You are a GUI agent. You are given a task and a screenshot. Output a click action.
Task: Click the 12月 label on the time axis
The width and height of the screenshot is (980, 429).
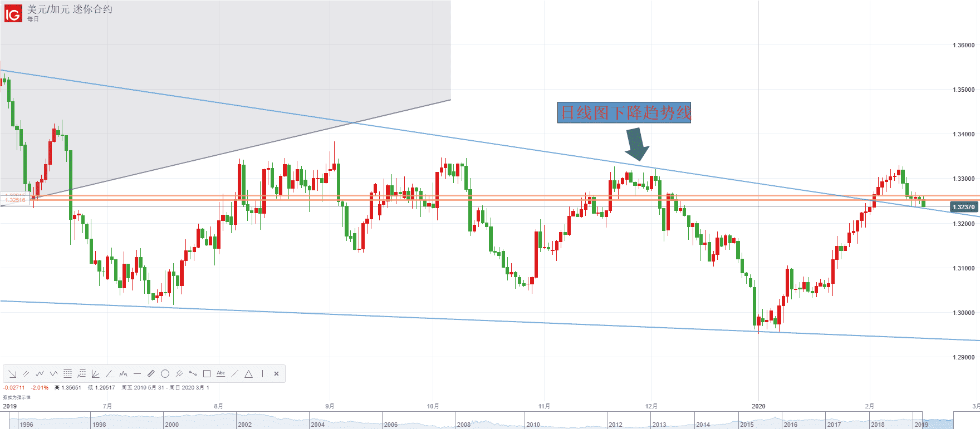tap(651, 406)
